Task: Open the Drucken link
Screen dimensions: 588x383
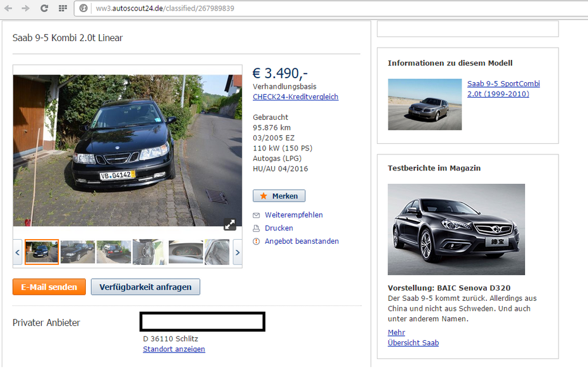Action: pyautogui.click(x=279, y=228)
